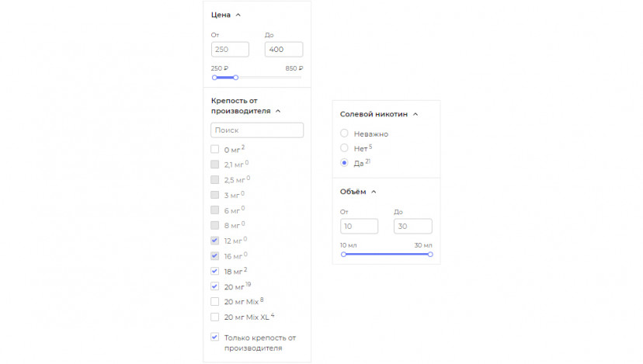Select the Да radio option
Viewport: 643px width, 364px height.
(x=344, y=163)
